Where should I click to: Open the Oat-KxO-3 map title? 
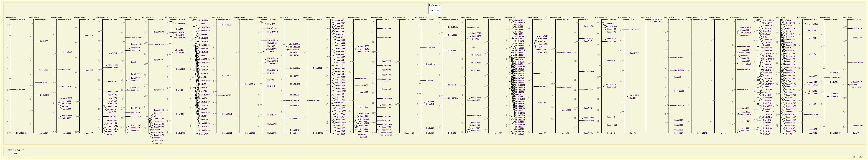pos(509,17)
